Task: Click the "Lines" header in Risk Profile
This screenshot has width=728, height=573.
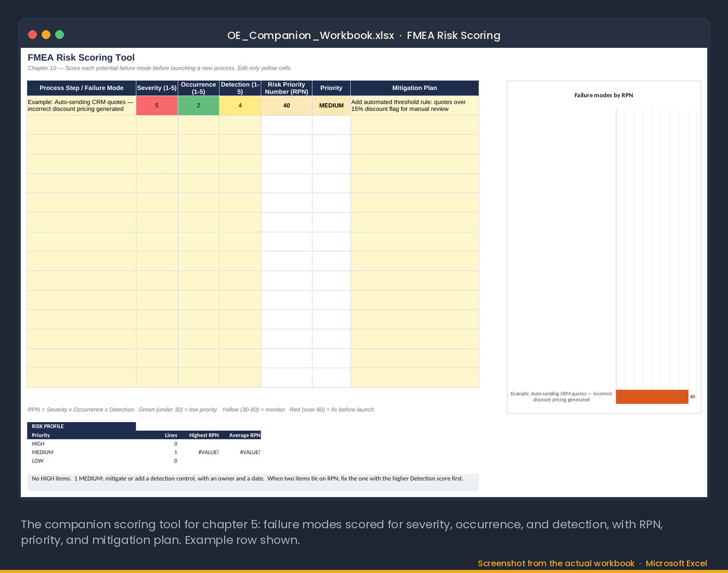Action: 171,435
